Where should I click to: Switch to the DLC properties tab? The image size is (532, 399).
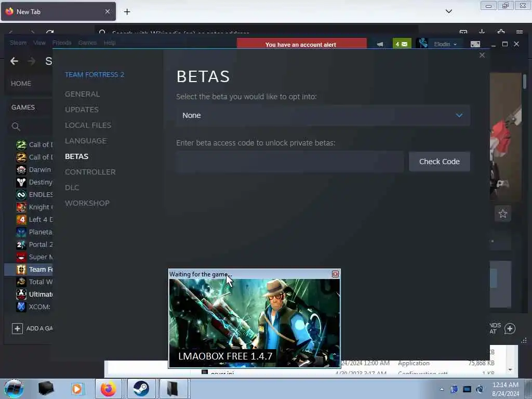click(72, 188)
